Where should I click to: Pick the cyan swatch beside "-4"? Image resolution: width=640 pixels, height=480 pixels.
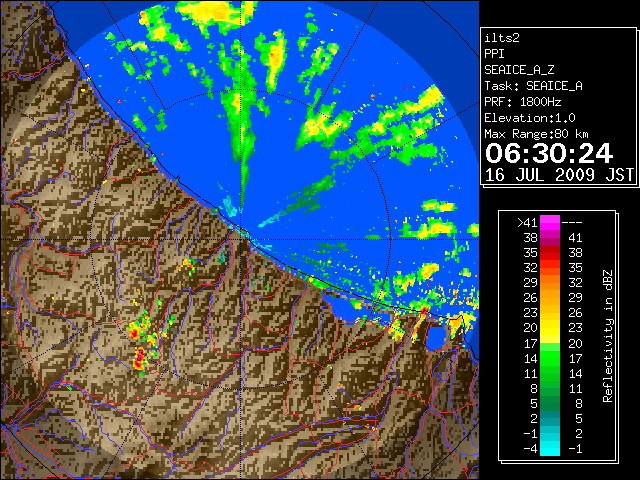(x=550, y=448)
